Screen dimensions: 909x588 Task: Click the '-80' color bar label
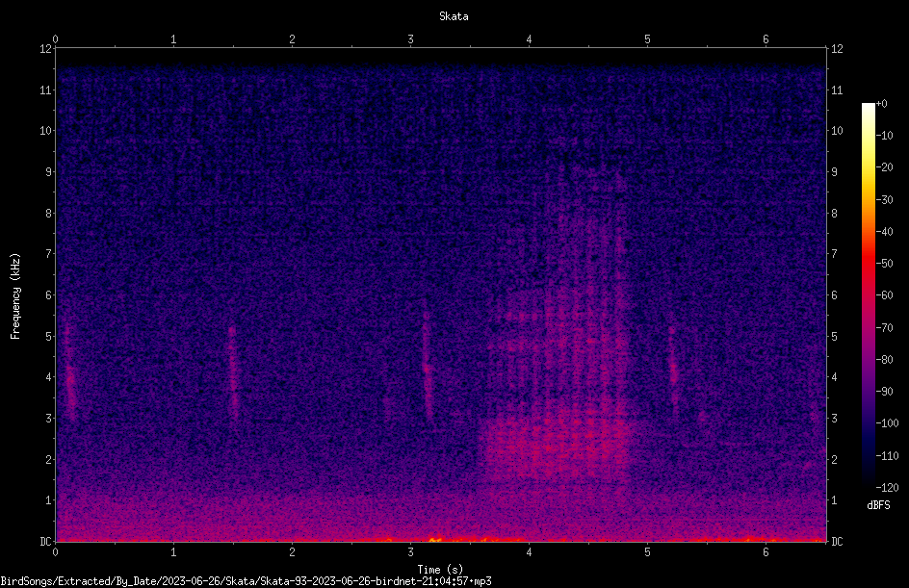pyautogui.click(x=885, y=360)
